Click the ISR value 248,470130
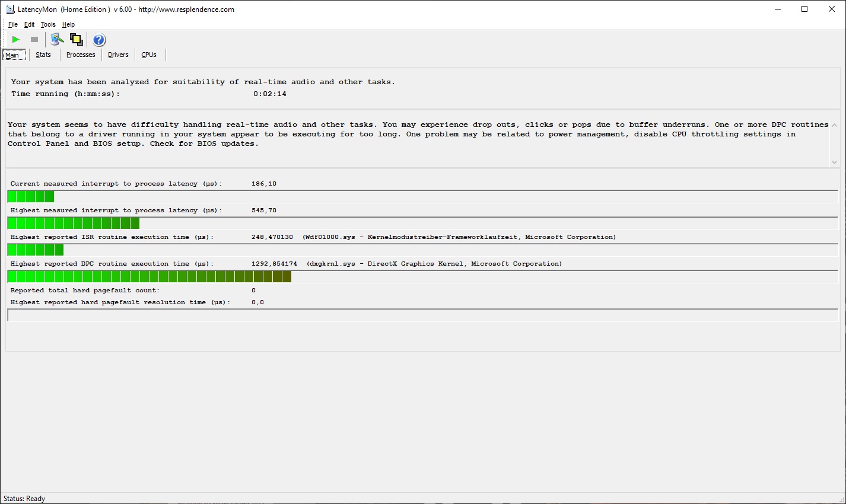846x504 pixels. (272, 237)
